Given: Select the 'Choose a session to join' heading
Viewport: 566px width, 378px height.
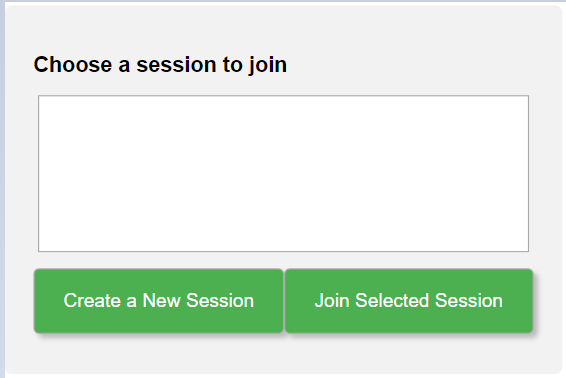Looking at the screenshot, I should coord(160,65).
